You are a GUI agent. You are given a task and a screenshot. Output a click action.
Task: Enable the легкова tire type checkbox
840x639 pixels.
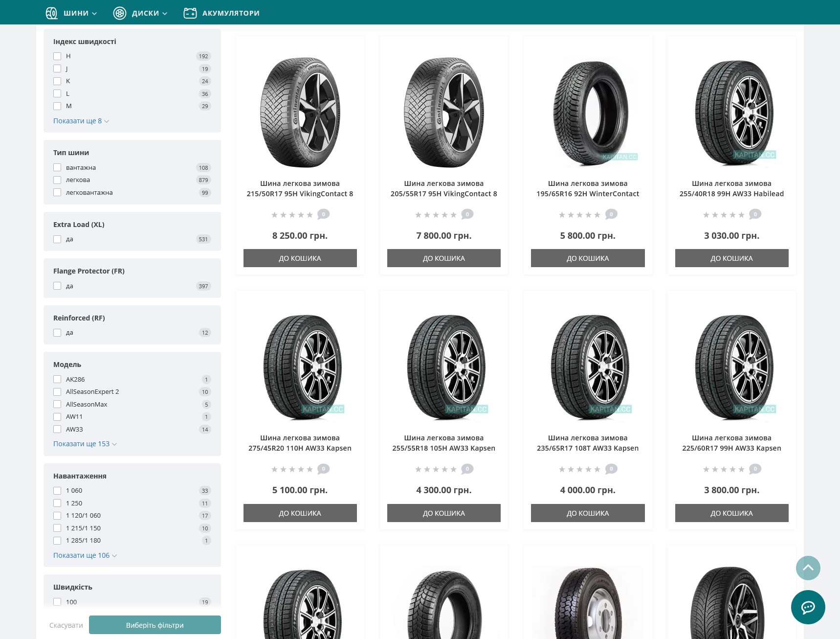click(x=57, y=180)
